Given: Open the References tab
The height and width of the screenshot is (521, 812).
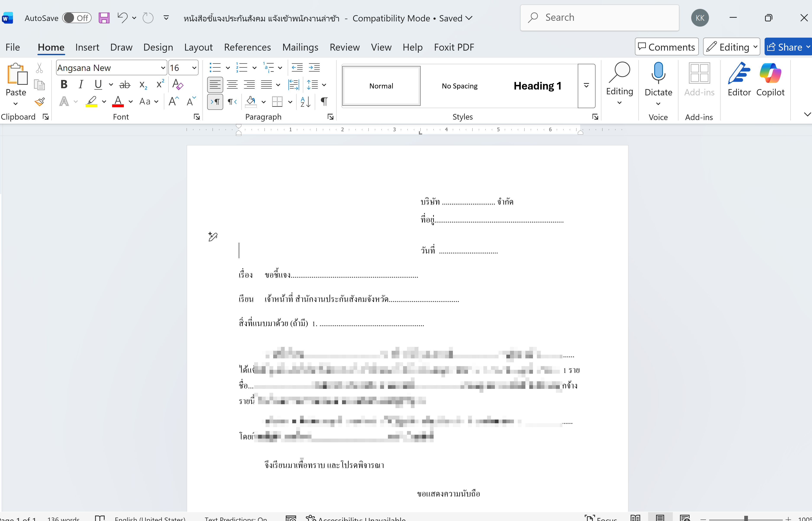Looking at the screenshot, I should tap(247, 47).
